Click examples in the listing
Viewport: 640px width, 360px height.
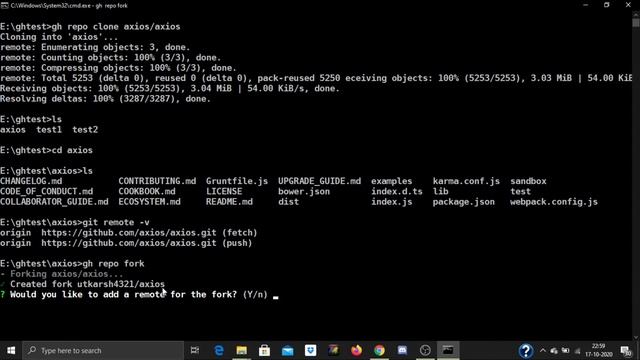(x=391, y=181)
